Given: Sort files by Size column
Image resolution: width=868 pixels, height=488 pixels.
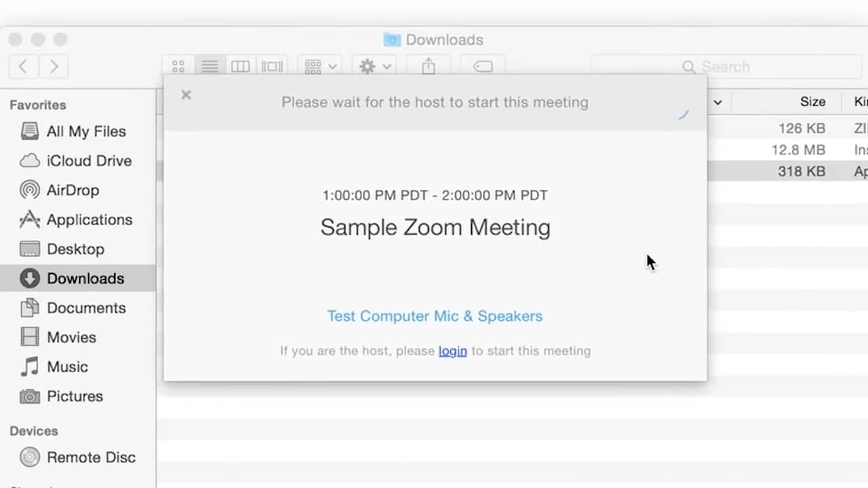Looking at the screenshot, I should pos(812,102).
